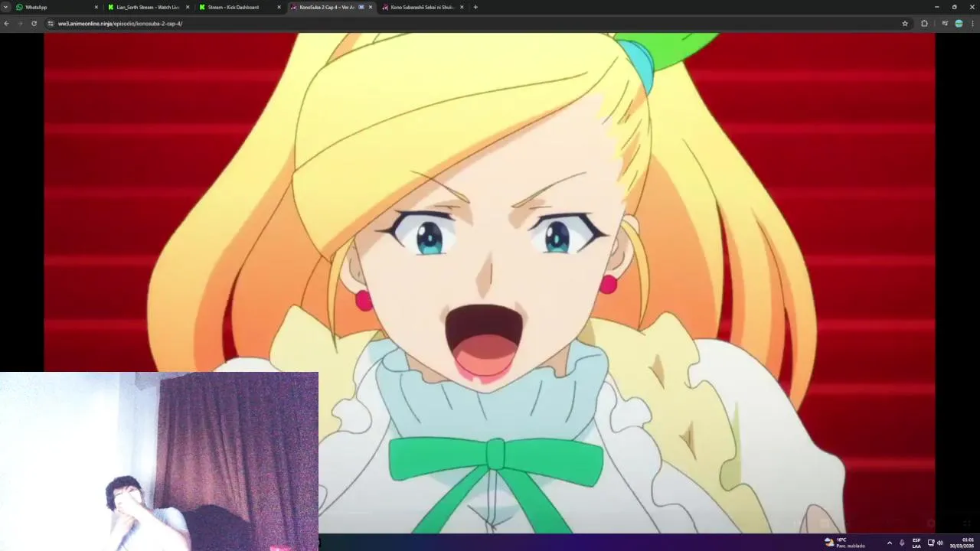Switch to the Stream - Kick Dashboard tab
The image size is (980, 551).
[240, 7]
